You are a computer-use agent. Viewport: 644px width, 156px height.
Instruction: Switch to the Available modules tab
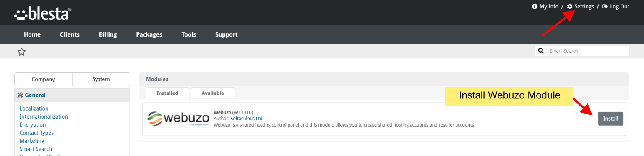[213, 93]
